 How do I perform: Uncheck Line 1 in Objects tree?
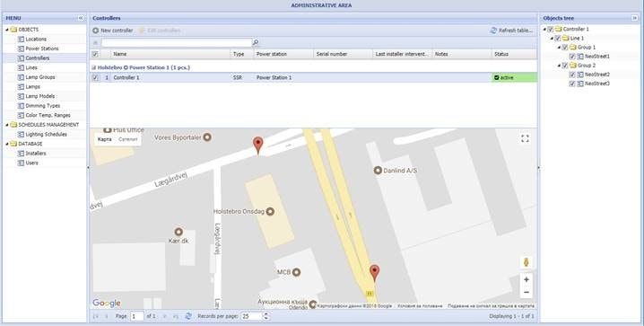pyautogui.click(x=557, y=39)
